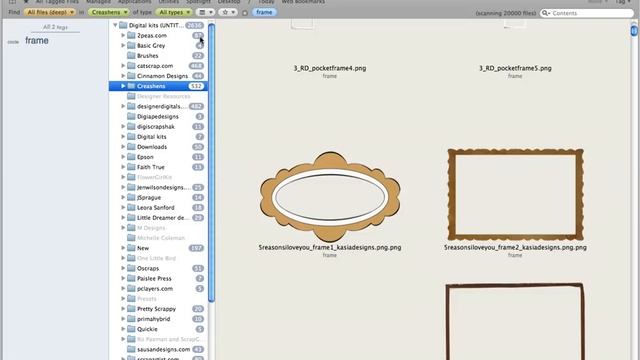The image size is (640, 360).
Task: Click the Basic Grey folder icon
Action: (131, 45)
